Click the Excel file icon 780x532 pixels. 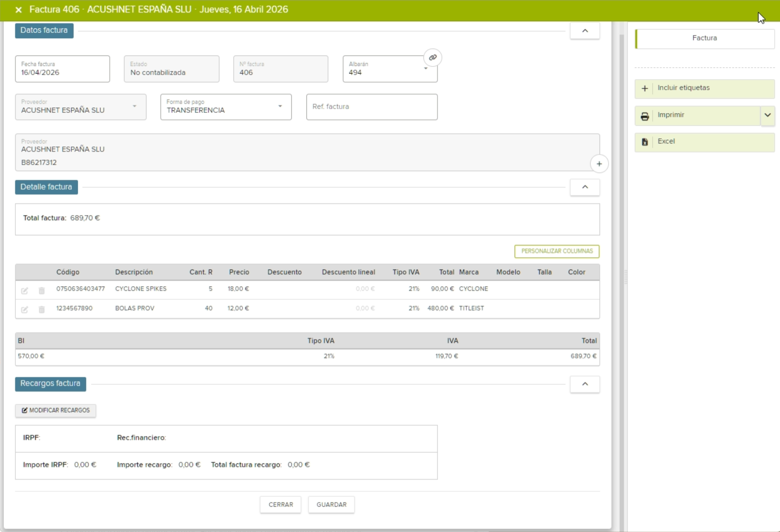tap(645, 142)
